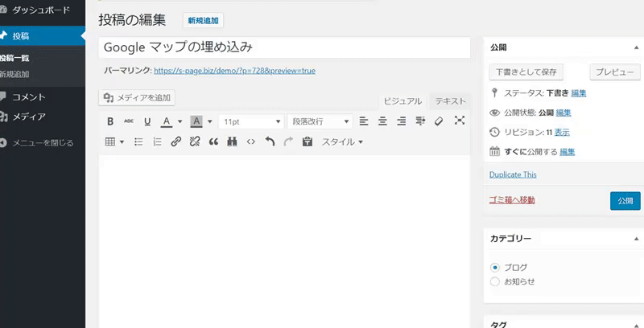The height and width of the screenshot is (328, 644).
Task: Edit the post title field
Action: 284,47
